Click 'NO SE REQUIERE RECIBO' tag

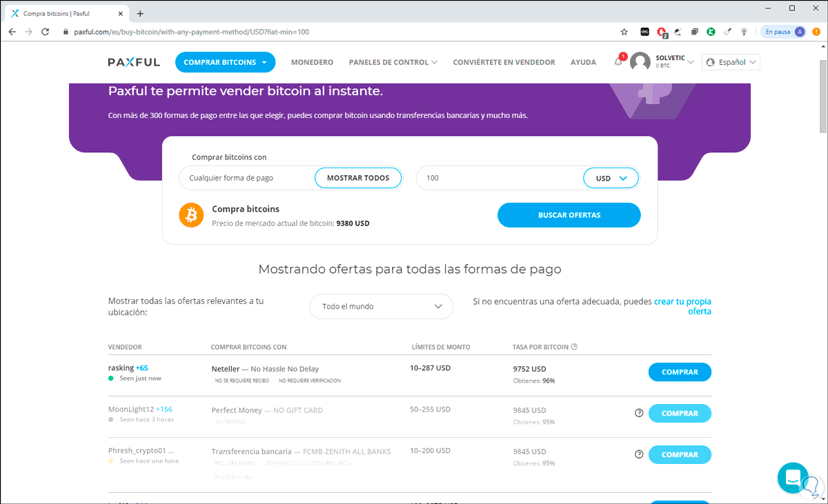coord(241,381)
